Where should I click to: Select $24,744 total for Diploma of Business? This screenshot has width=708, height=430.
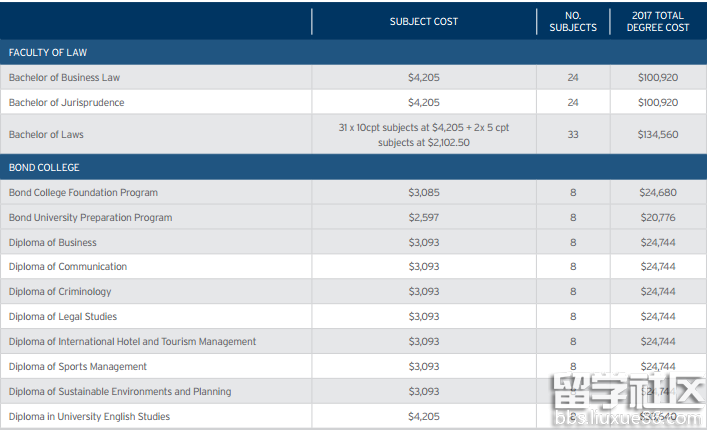tap(658, 243)
